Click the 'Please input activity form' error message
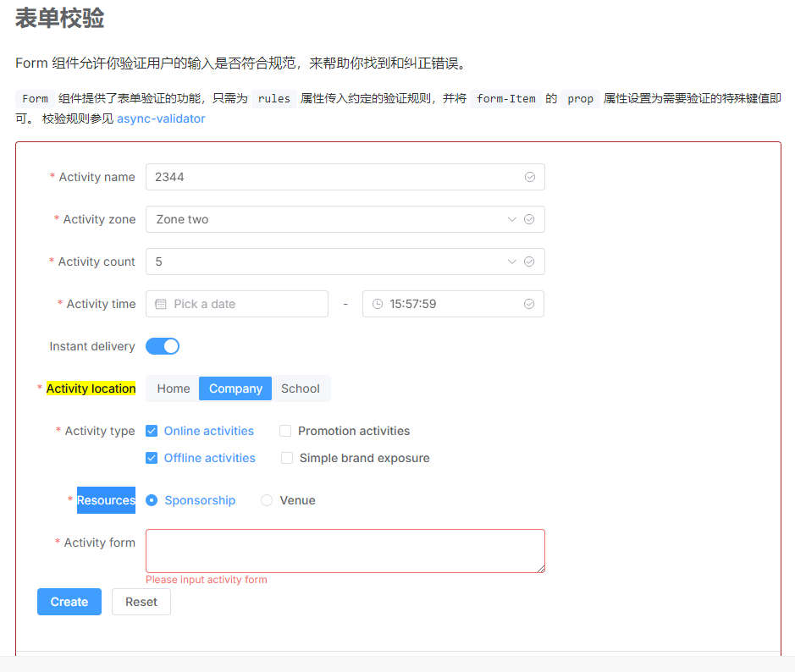795x672 pixels. [x=207, y=579]
